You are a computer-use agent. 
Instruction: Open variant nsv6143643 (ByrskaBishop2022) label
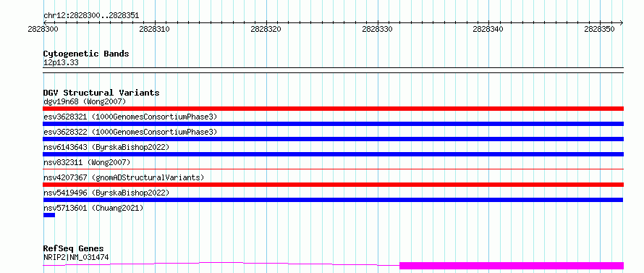[106, 147]
